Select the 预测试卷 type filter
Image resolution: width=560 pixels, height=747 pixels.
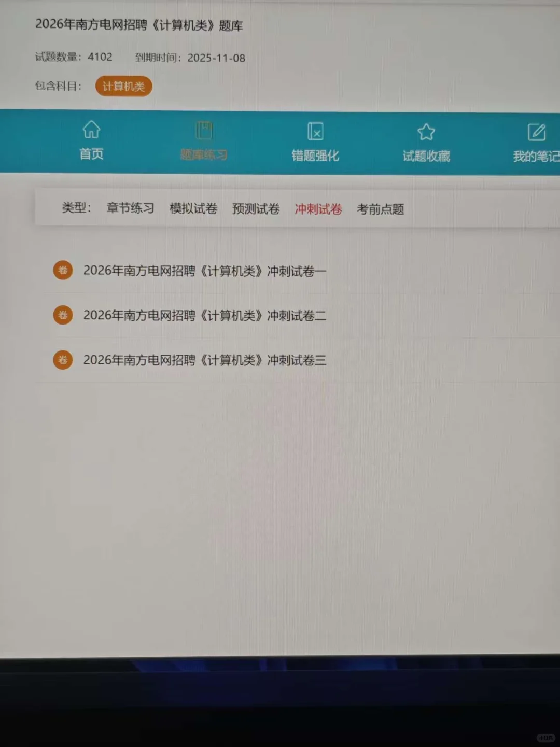coord(256,209)
